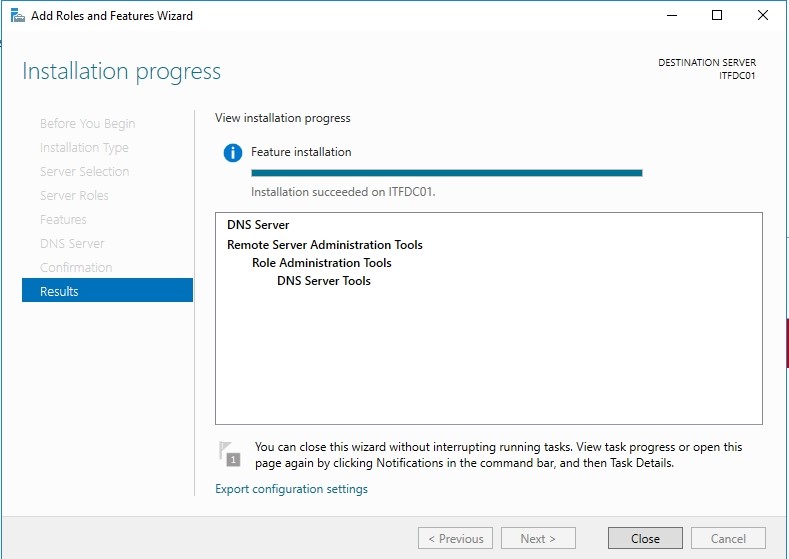Minimize the wizard window
Screen dimensions: 789x559
[x=672, y=16]
